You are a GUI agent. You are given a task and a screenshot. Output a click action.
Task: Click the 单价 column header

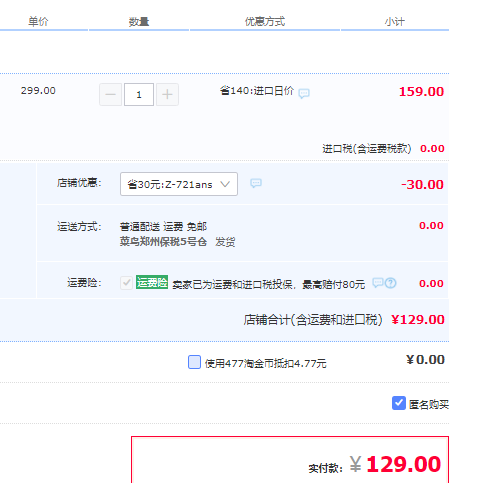click(x=38, y=22)
